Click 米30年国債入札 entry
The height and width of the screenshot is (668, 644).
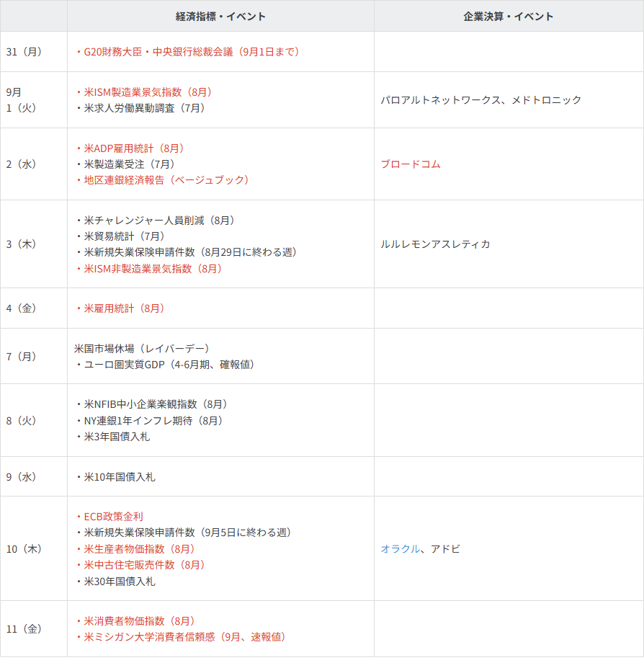pos(115,581)
